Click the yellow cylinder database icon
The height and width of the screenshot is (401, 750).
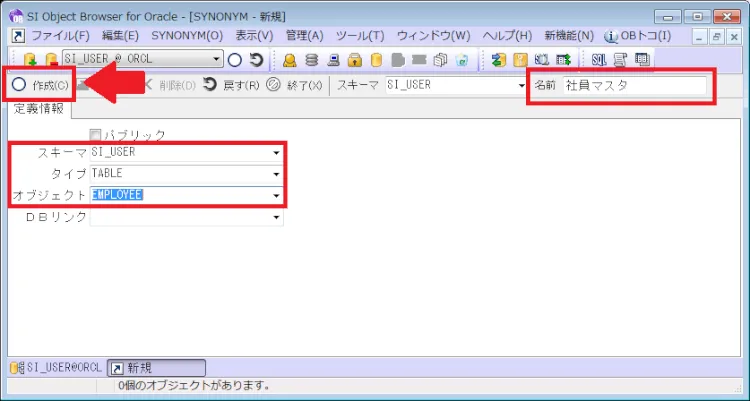(x=376, y=60)
